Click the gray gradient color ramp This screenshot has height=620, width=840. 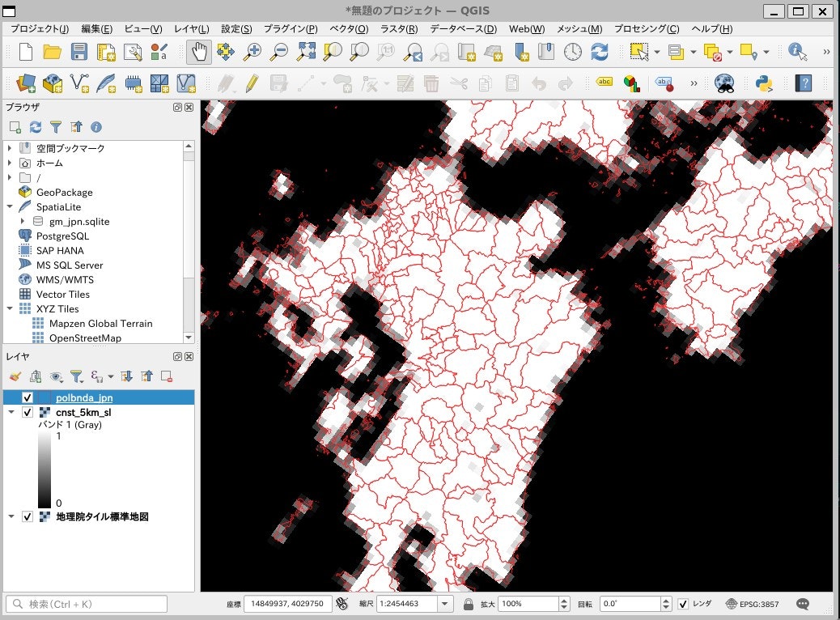click(x=45, y=467)
